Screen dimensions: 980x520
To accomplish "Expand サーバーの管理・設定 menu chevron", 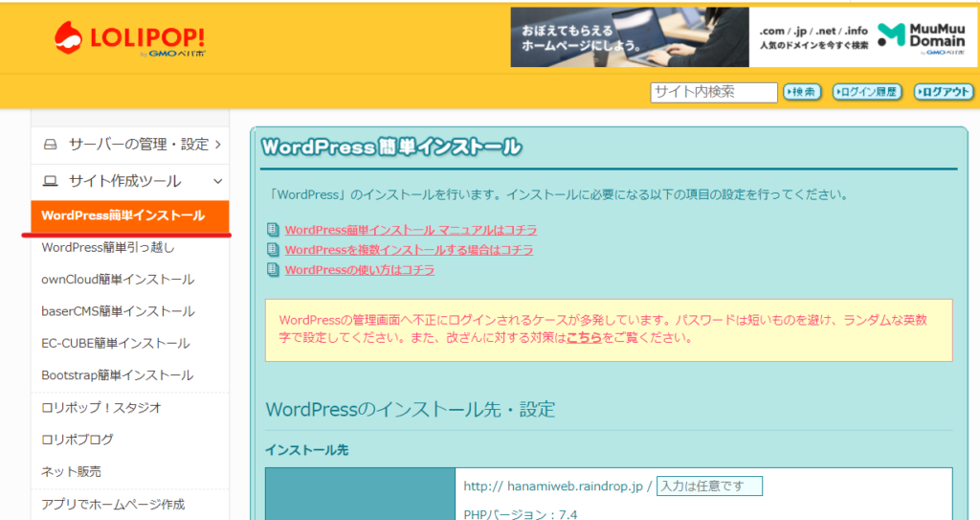I will coord(218,145).
